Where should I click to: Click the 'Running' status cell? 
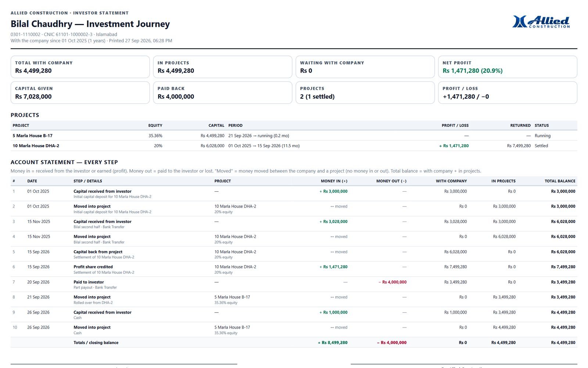(542, 136)
